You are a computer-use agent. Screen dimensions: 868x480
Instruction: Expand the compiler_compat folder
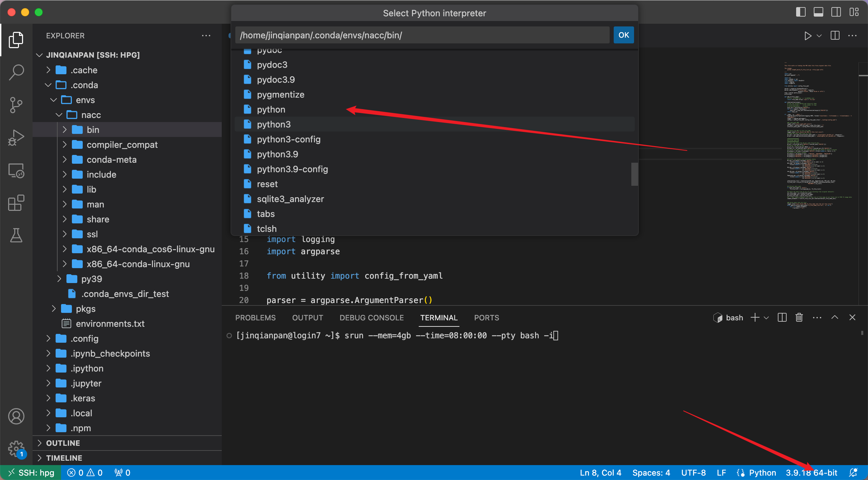tap(122, 145)
